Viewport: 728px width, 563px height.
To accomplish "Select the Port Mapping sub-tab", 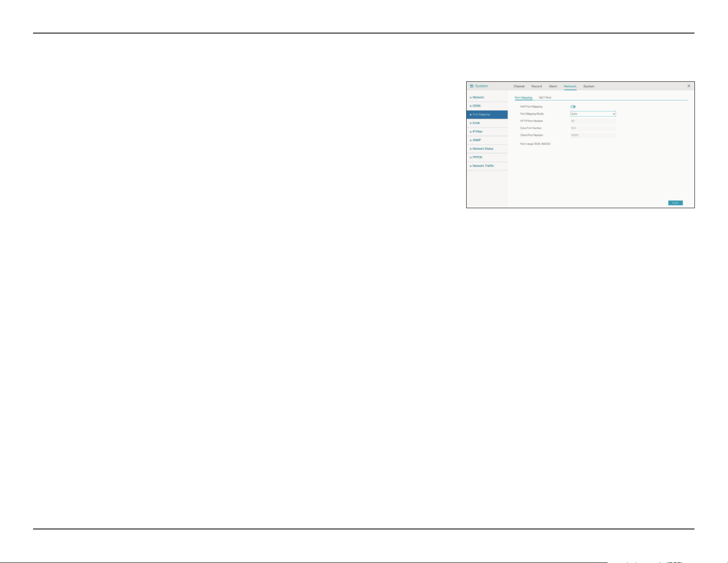I will pyautogui.click(x=524, y=97).
